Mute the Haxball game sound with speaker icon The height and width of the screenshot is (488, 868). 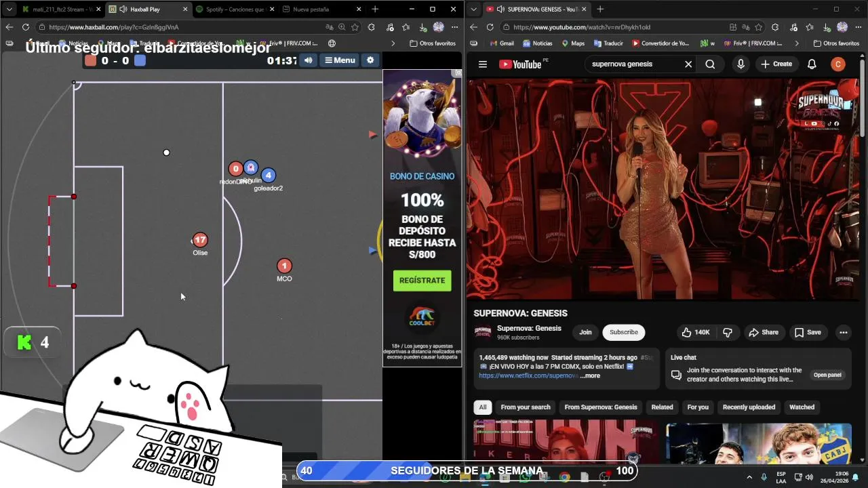tap(309, 60)
